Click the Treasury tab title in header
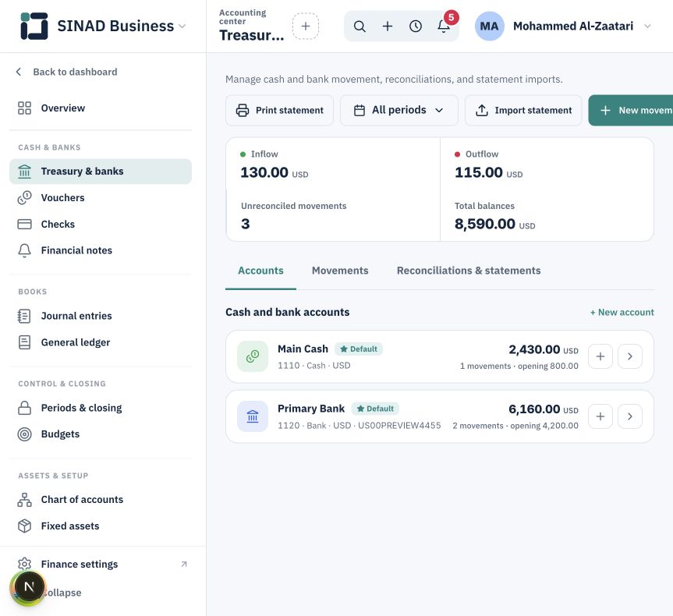The height and width of the screenshot is (616, 673). point(252,35)
